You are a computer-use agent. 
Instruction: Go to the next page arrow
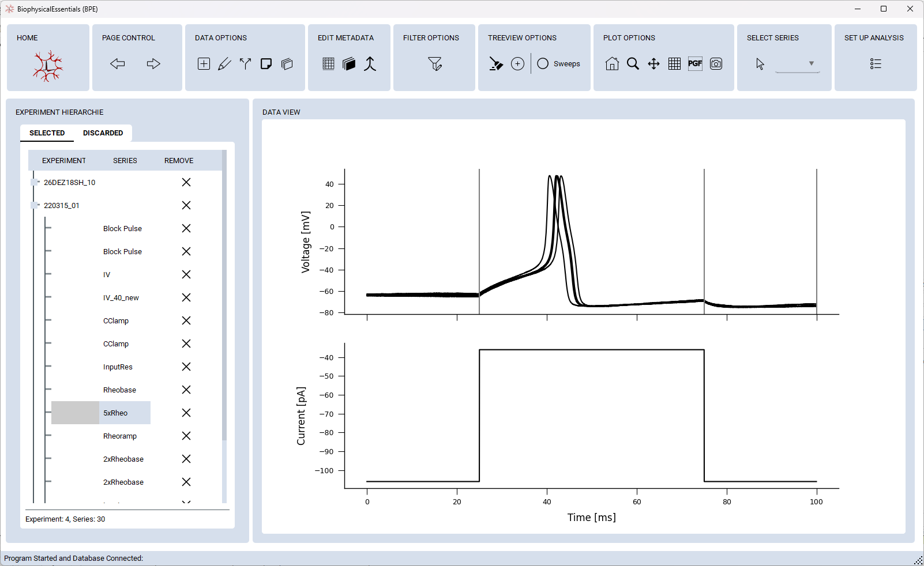pyautogui.click(x=153, y=64)
